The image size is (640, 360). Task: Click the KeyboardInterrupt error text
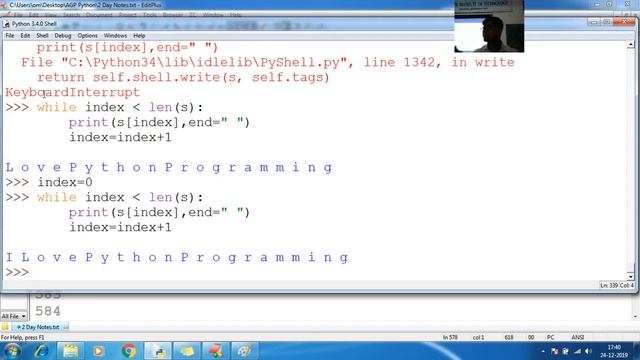coord(73,92)
